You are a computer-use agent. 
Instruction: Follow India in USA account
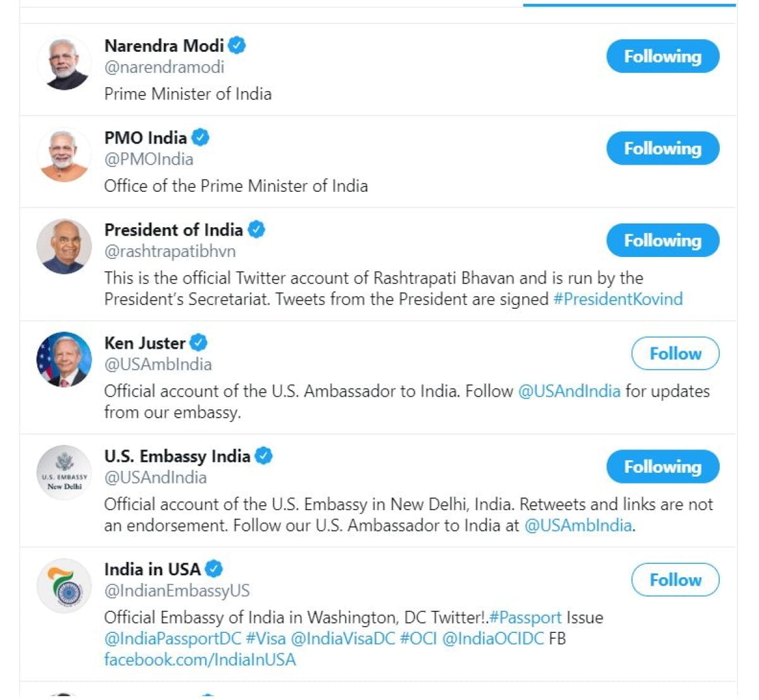[675, 580]
